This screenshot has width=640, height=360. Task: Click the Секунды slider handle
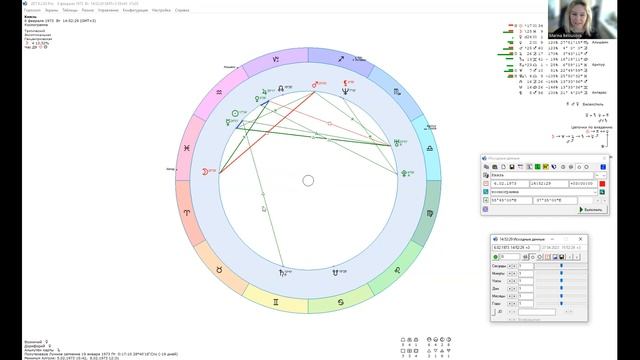click(561, 266)
